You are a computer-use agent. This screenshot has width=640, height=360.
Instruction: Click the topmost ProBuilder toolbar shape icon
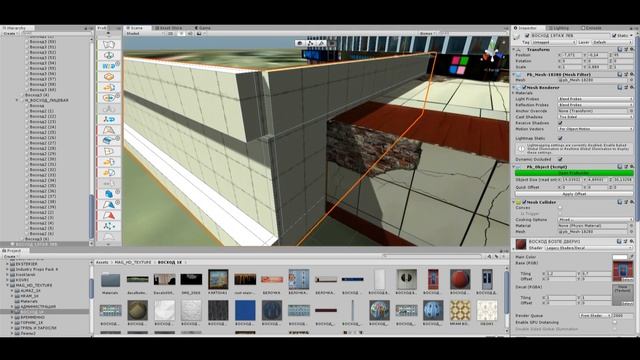coord(109,44)
